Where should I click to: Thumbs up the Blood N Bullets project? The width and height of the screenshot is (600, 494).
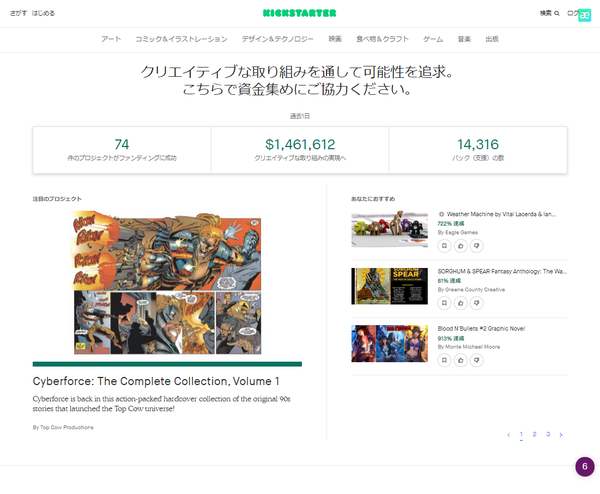tap(461, 360)
